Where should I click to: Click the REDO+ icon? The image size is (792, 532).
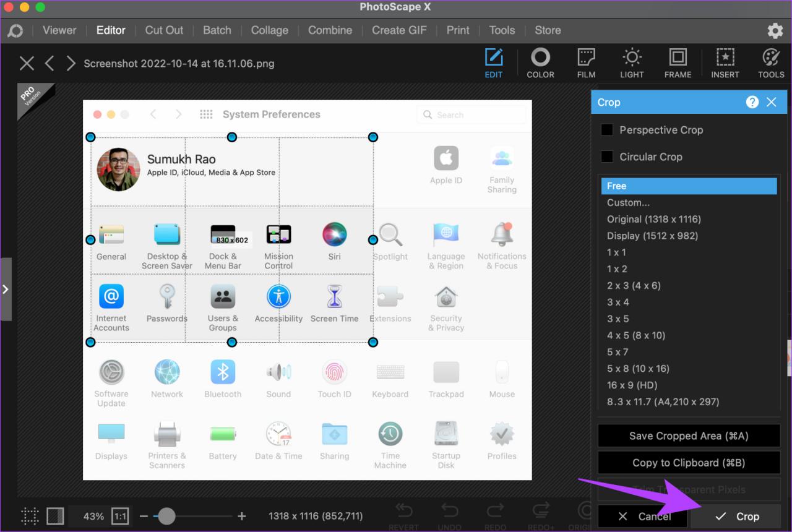coord(540,516)
